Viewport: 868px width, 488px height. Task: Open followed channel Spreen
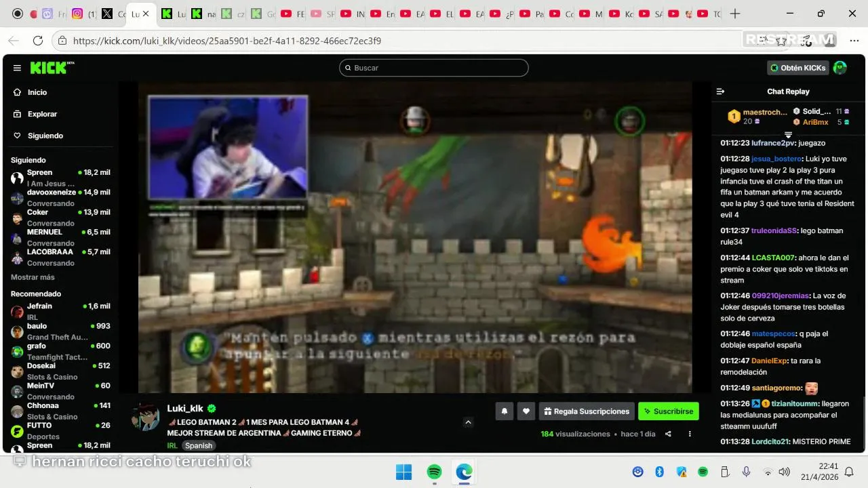(60, 178)
